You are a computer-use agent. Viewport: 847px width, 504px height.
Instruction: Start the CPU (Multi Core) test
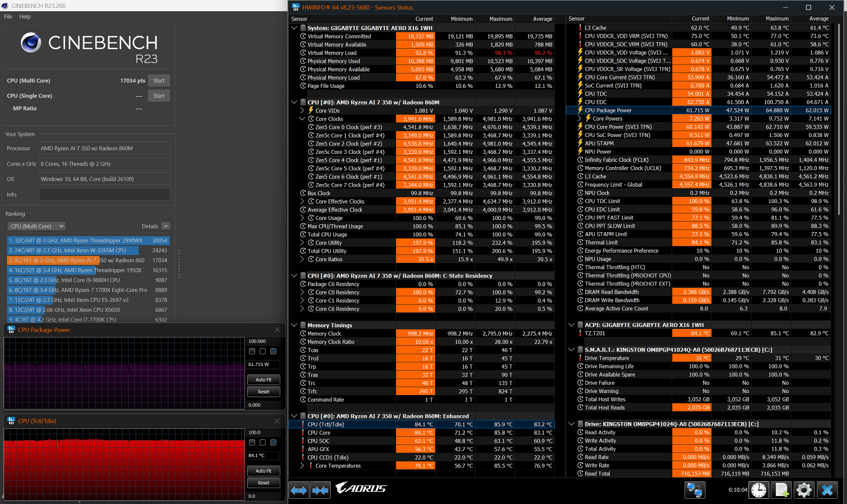pos(159,81)
